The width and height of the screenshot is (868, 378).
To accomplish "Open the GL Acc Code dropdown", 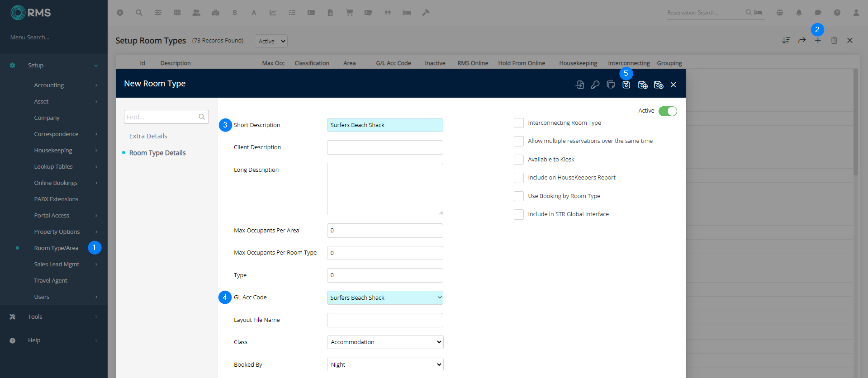I will click(x=385, y=298).
